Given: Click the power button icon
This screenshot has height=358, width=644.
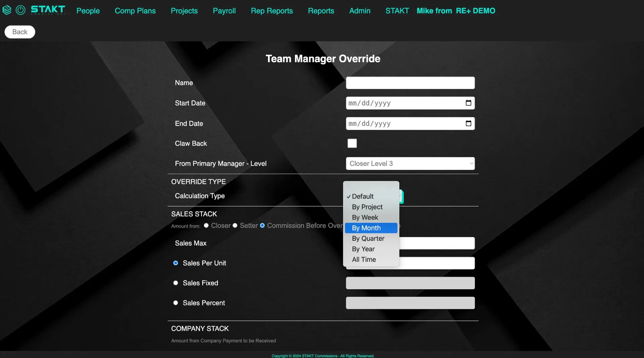Looking at the screenshot, I should pyautogui.click(x=20, y=10).
